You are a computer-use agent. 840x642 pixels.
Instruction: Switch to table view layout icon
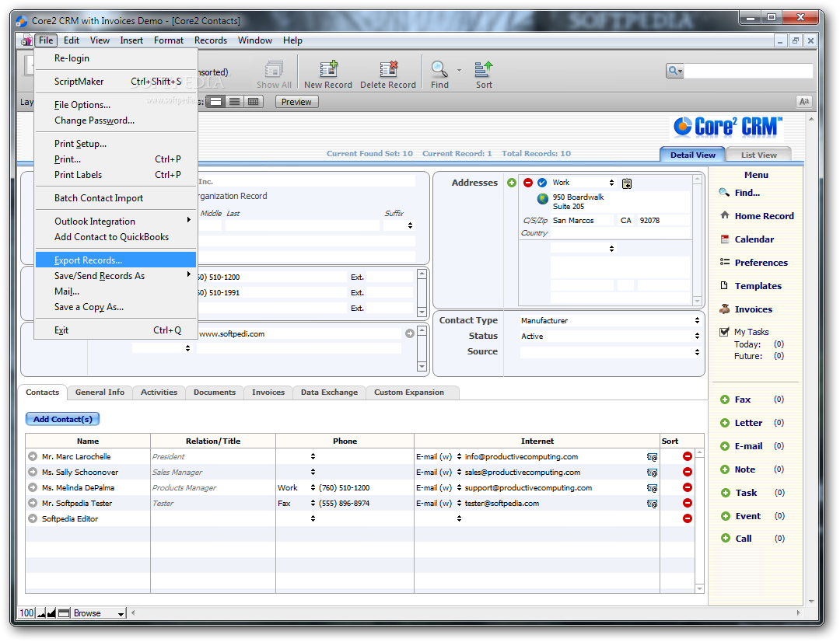click(254, 102)
